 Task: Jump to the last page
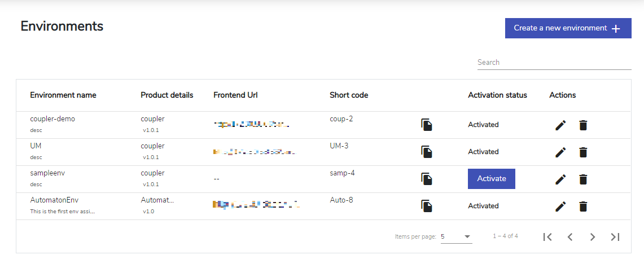[x=615, y=237]
